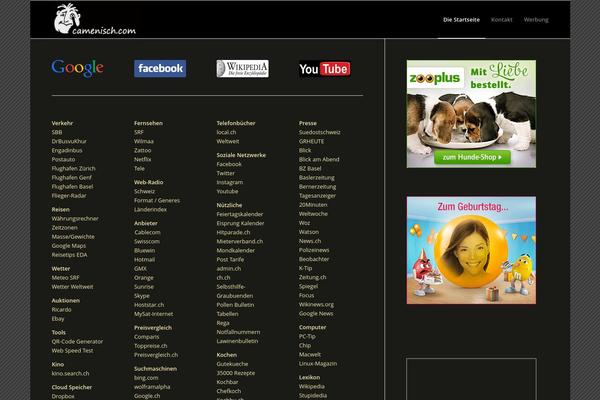Screen dimensions: 600x400
Task: Open the Web Speed Test link
Action: click(72, 351)
